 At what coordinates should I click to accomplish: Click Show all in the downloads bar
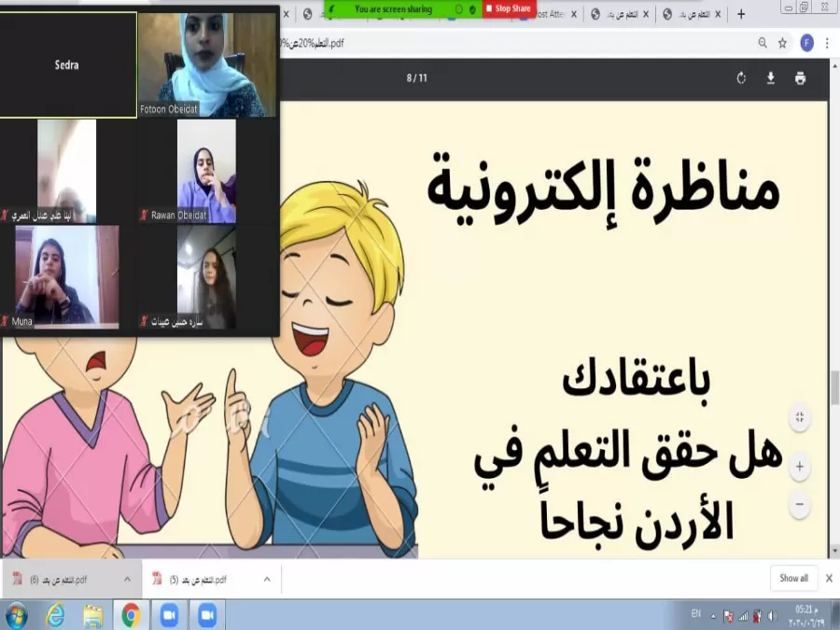coord(792,578)
